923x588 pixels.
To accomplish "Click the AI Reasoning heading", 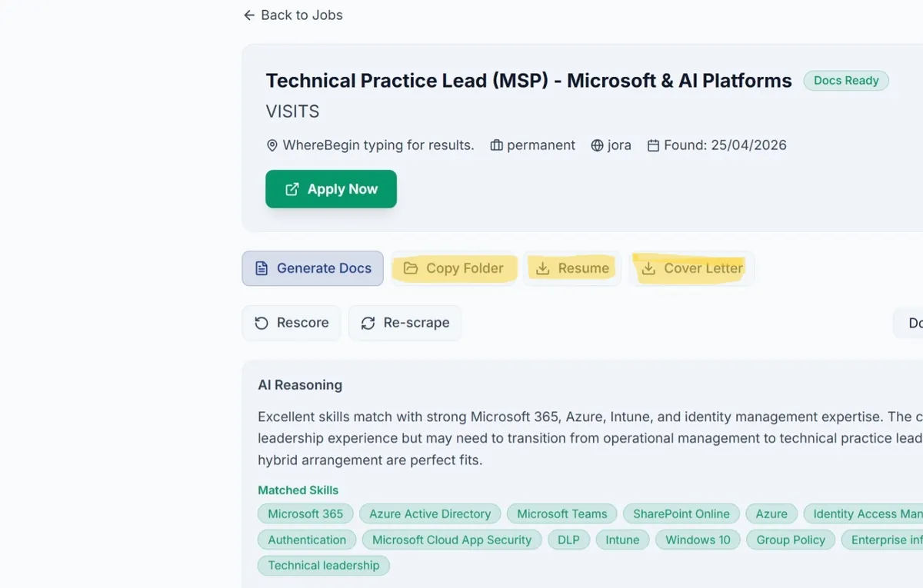I will (300, 385).
